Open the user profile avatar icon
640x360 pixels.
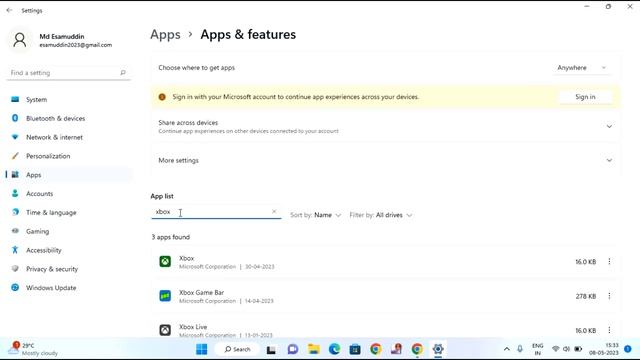pos(20,40)
